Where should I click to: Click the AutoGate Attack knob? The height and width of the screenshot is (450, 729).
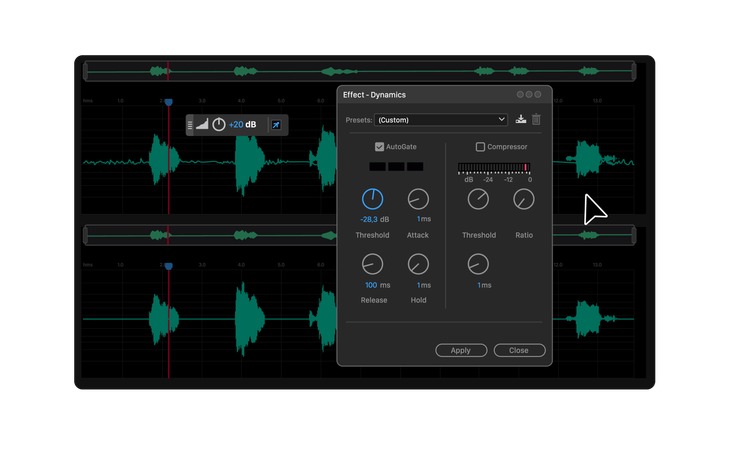(x=418, y=199)
